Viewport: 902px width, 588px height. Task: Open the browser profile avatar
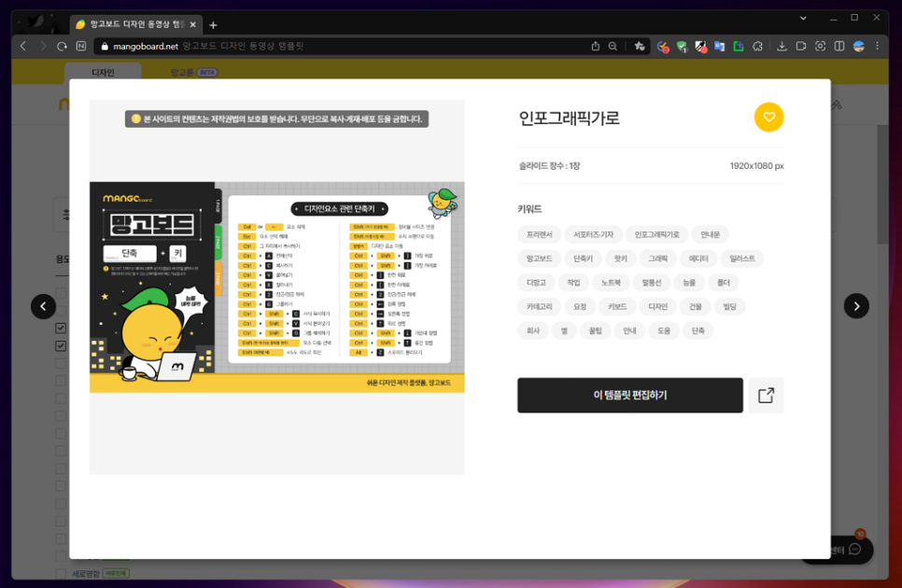[x=859, y=46]
